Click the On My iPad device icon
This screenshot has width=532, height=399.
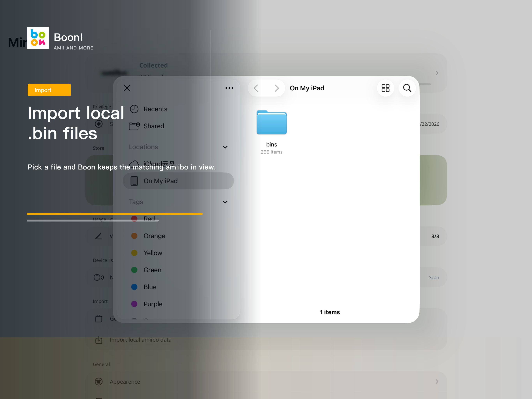tap(134, 181)
